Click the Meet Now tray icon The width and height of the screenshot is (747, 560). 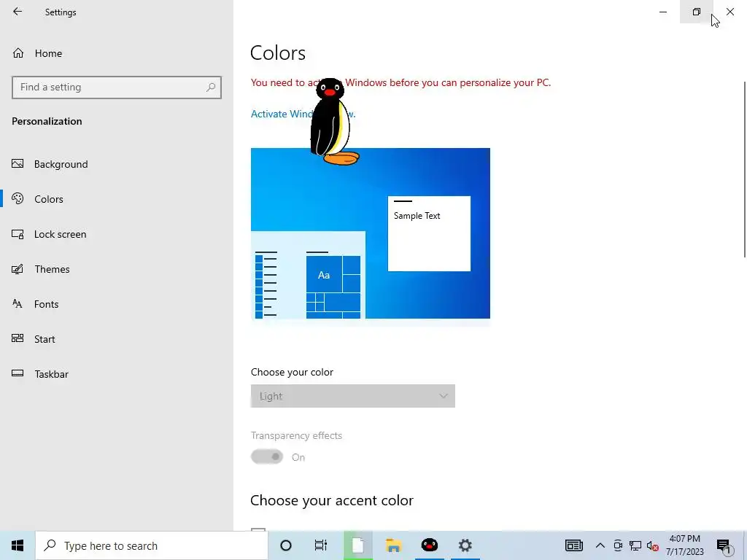pos(618,545)
